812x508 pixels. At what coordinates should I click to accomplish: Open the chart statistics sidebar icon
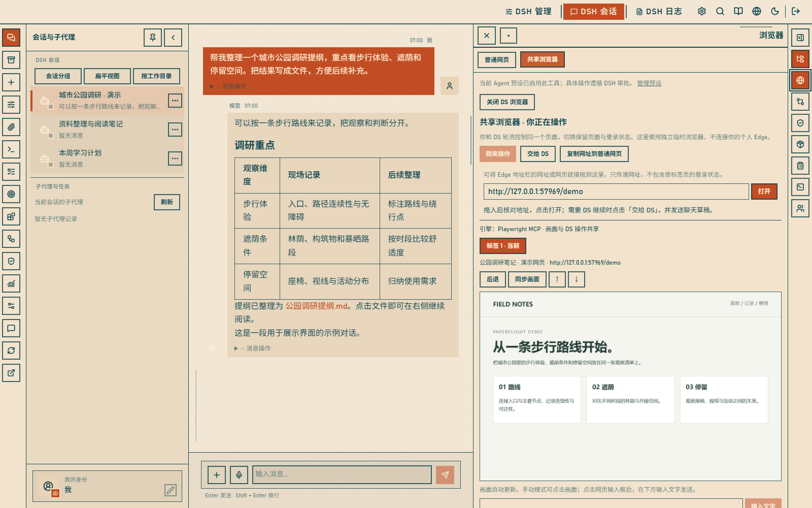click(x=11, y=283)
